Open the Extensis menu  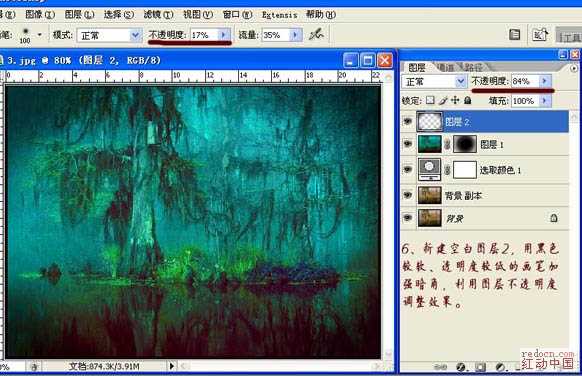[279, 15]
